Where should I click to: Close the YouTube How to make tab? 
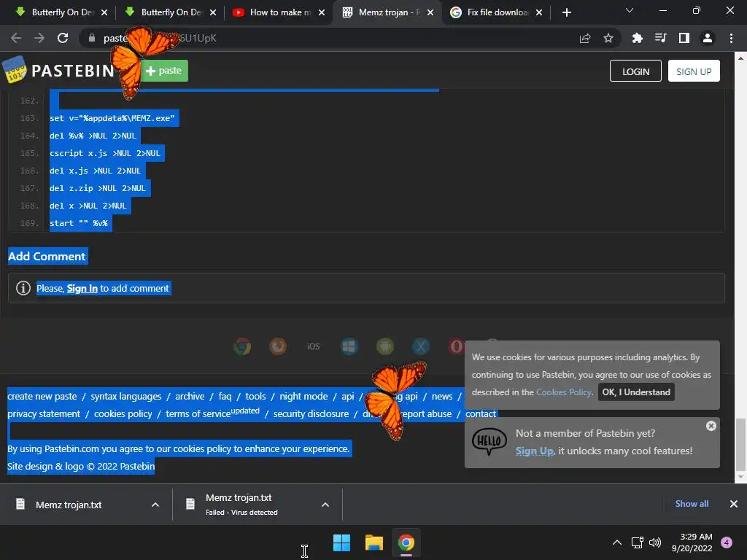[x=322, y=12]
